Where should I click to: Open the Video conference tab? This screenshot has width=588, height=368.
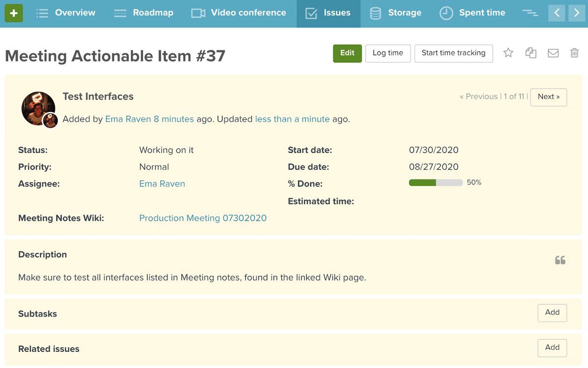click(239, 13)
